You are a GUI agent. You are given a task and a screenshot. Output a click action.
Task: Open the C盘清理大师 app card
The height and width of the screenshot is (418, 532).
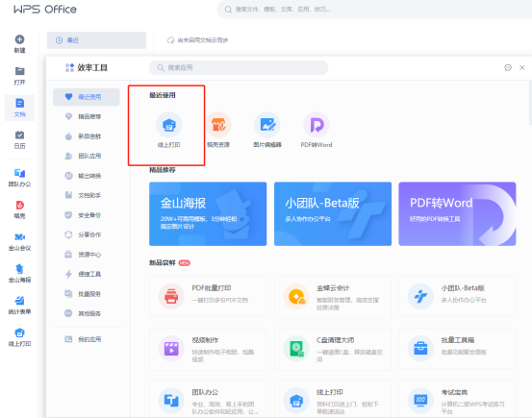pyautogui.click(x=333, y=349)
